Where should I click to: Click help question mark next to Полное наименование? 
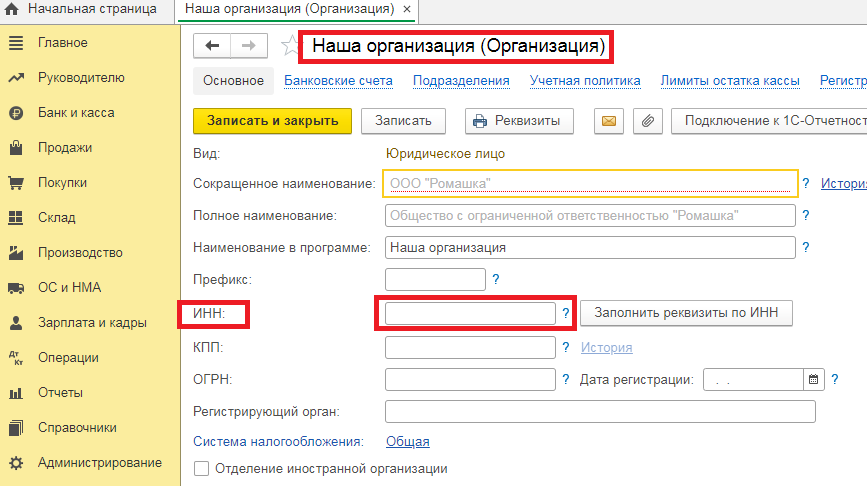click(x=806, y=216)
